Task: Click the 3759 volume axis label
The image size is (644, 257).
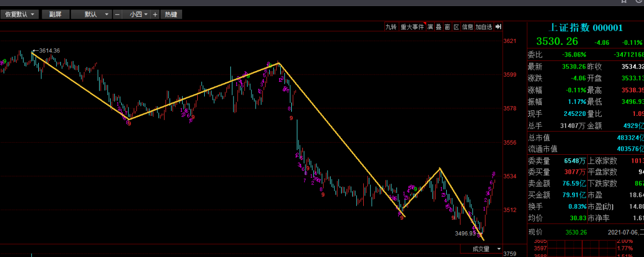Action: point(510,253)
